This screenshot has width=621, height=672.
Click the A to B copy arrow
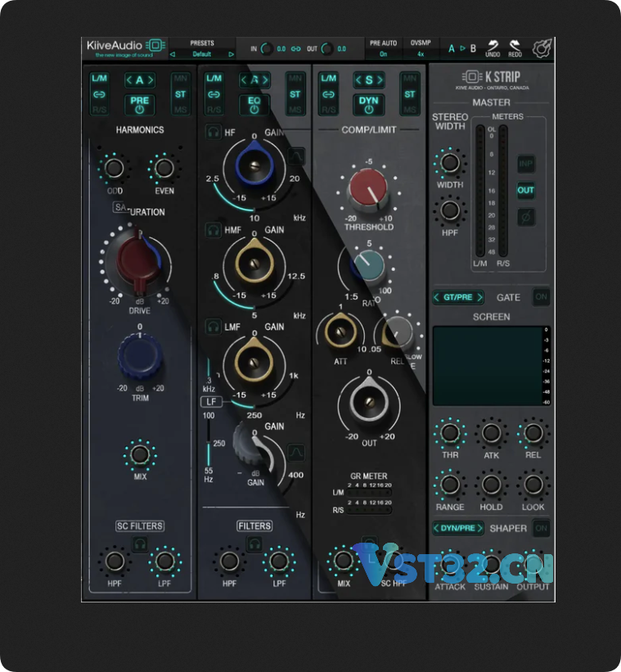[x=462, y=48]
